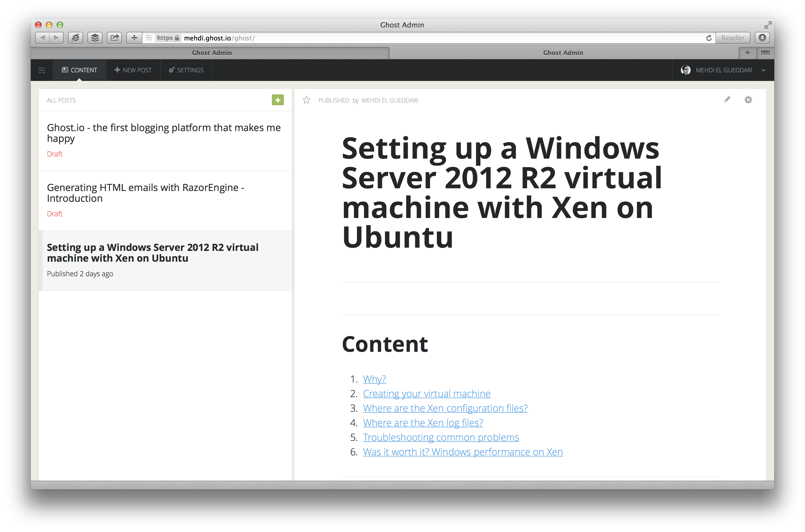
Task: Click the author name in post header
Action: (390, 100)
